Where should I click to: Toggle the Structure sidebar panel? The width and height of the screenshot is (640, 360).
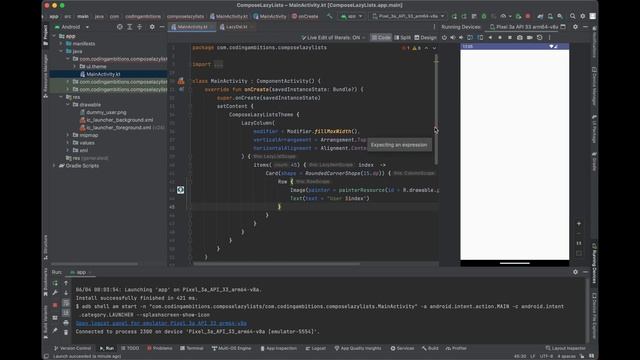(45, 247)
